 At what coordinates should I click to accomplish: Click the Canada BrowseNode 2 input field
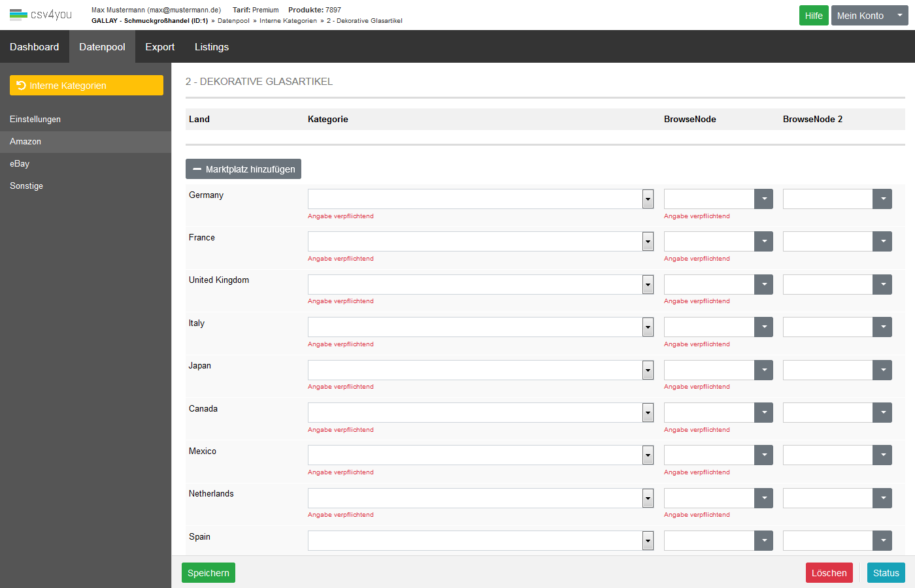coord(827,413)
